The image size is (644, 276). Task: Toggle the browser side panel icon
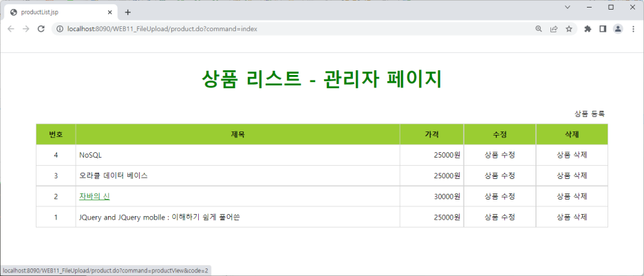click(603, 29)
